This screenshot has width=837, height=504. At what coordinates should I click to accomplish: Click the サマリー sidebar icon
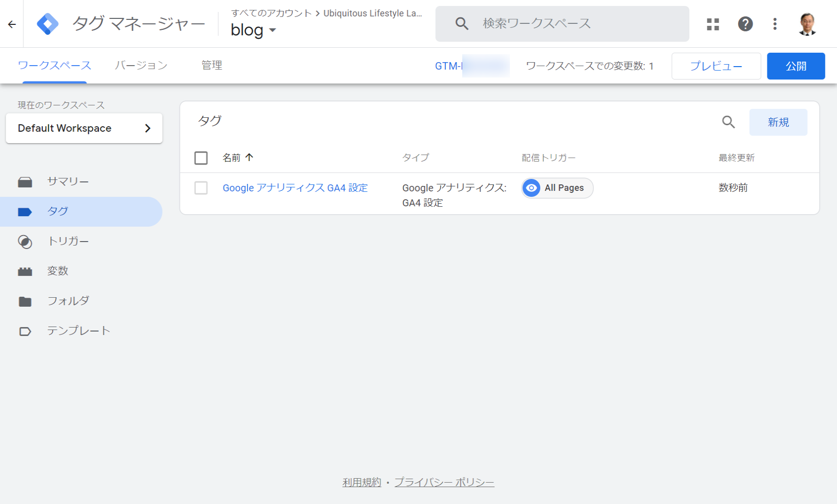coord(25,182)
